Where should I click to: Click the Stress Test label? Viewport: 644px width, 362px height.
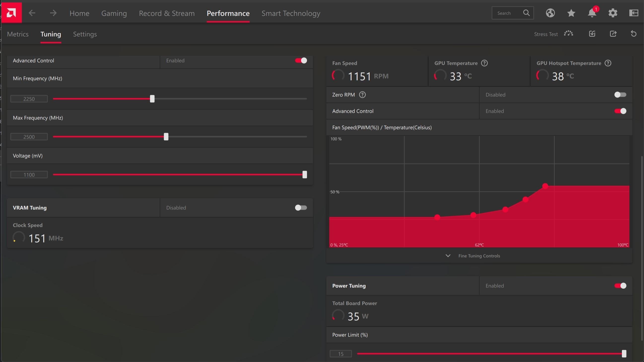546,34
